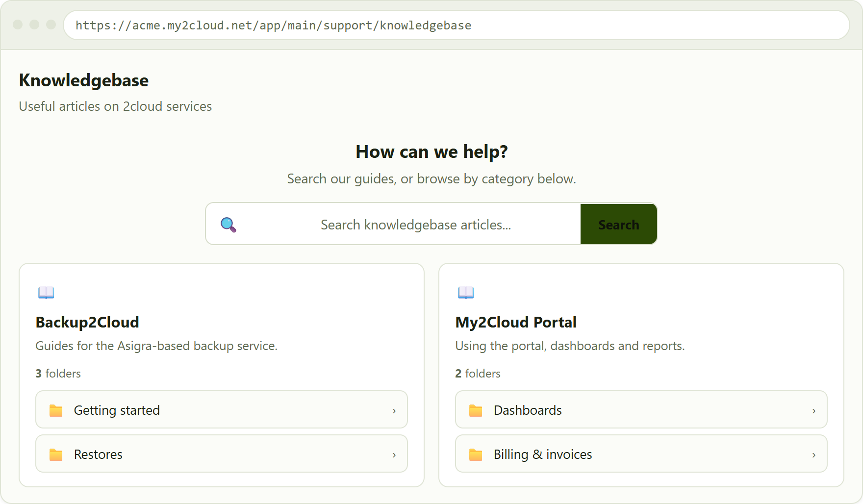Click 'Guides for the Asigra-based backup service.'
863x504 pixels.
[x=156, y=346]
